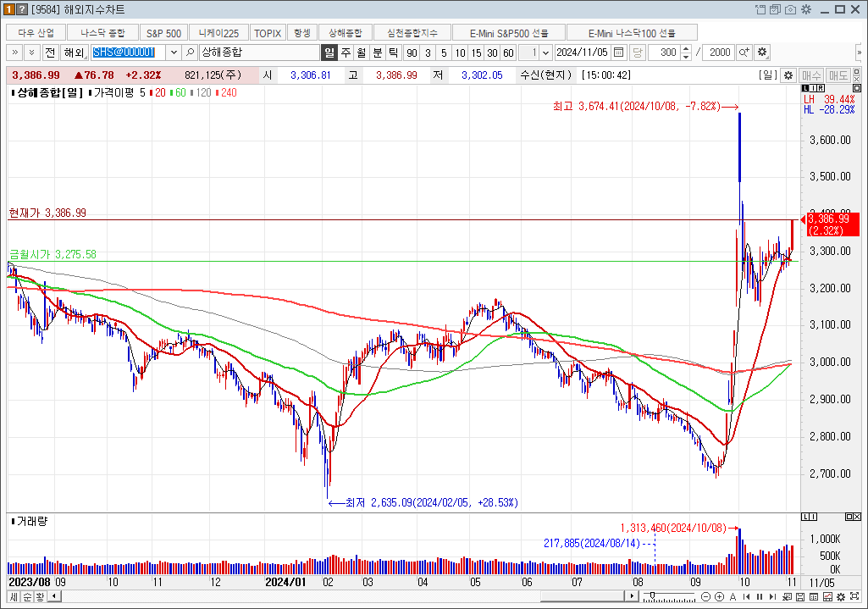The image size is (868, 609).
Task: Switch to the E-Mini S&P500 선물 tab
Action: pyautogui.click(x=510, y=33)
